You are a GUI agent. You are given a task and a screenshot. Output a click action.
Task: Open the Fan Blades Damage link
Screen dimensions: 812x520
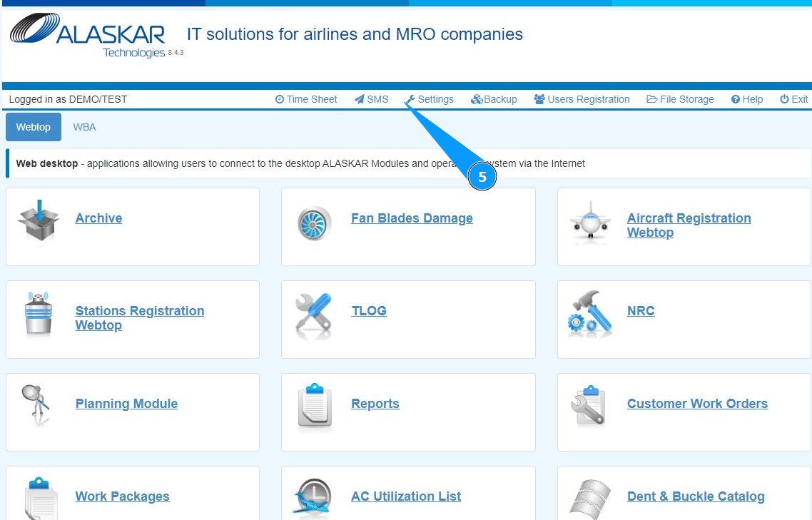click(x=412, y=218)
